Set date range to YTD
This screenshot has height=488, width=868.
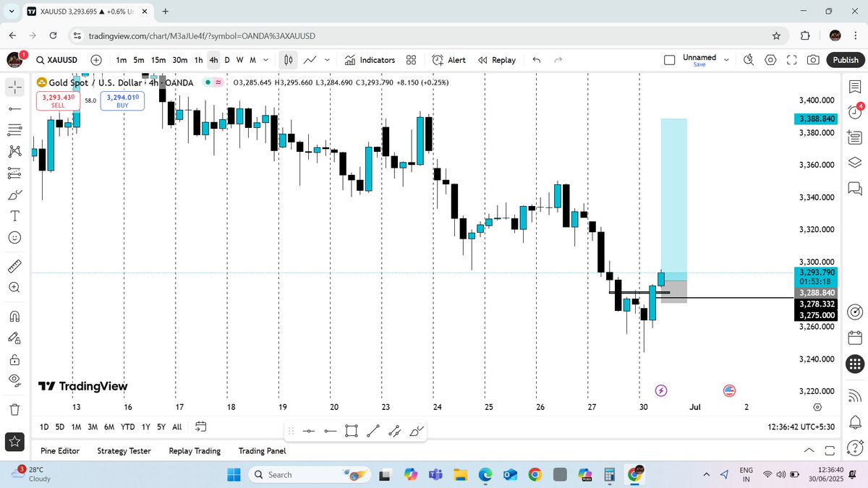(127, 427)
